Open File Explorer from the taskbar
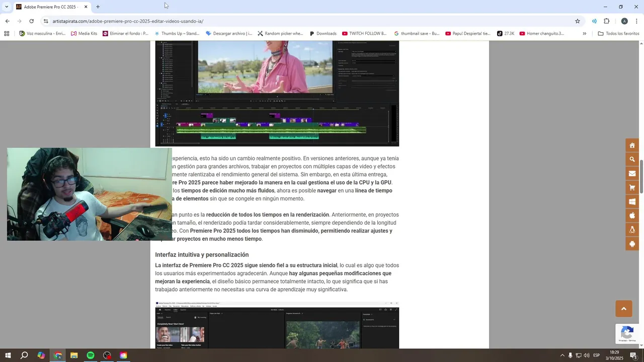The height and width of the screenshot is (362, 644). tap(74, 355)
